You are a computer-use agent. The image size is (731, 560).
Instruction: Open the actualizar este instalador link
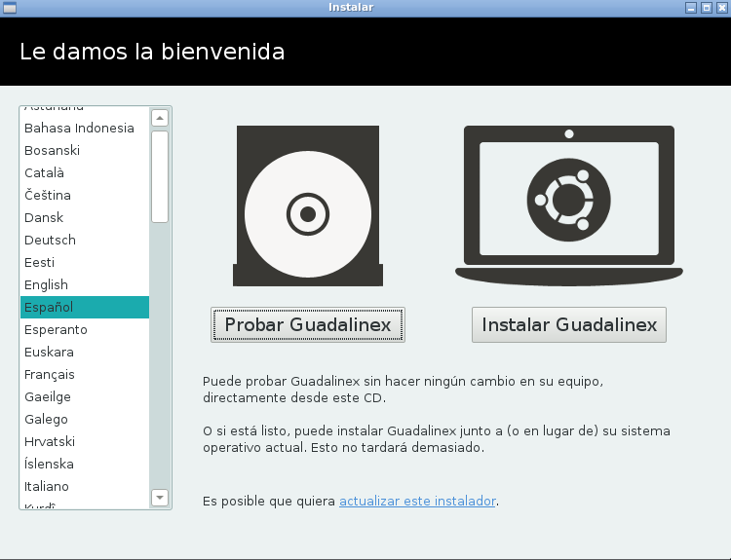417,501
